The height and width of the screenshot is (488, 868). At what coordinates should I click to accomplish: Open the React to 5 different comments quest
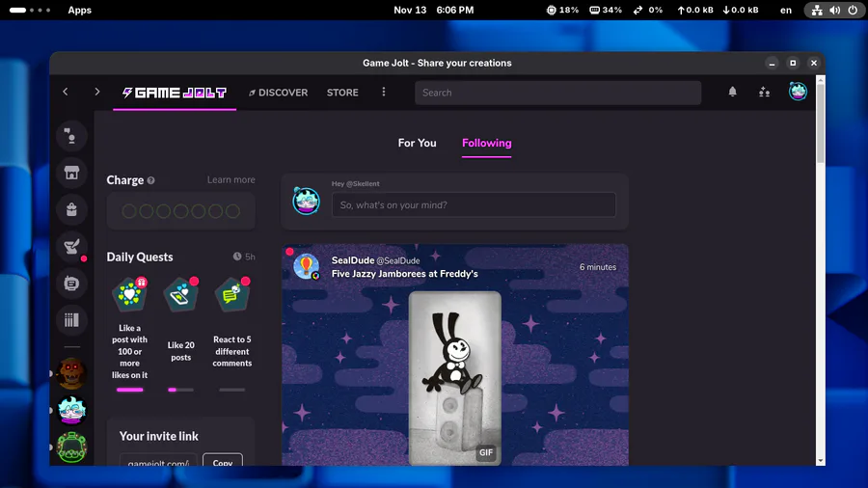(231, 294)
